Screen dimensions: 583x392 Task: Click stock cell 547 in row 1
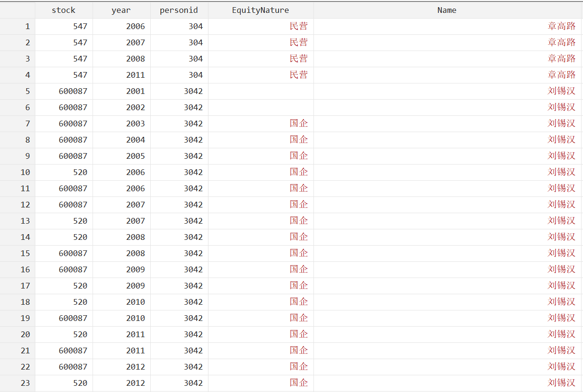[x=80, y=26]
